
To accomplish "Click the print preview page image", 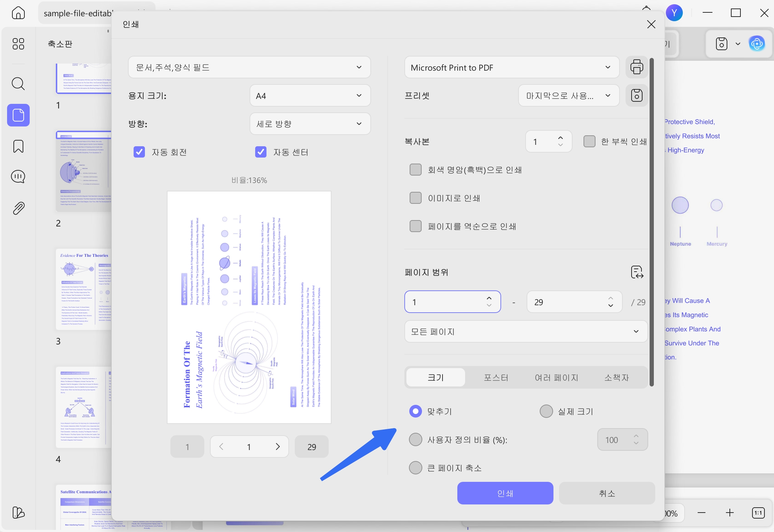I will (249, 307).
